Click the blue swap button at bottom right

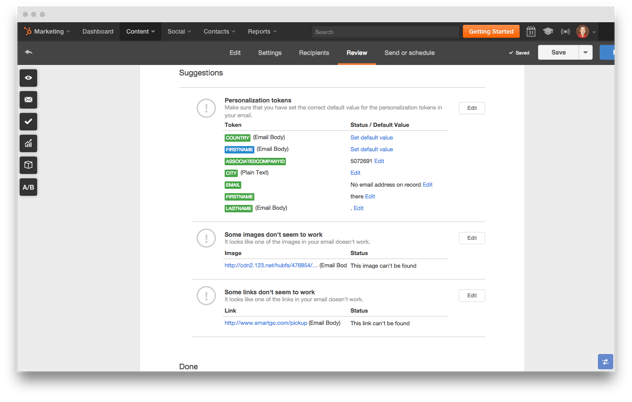pyautogui.click(x=604, y=361)
